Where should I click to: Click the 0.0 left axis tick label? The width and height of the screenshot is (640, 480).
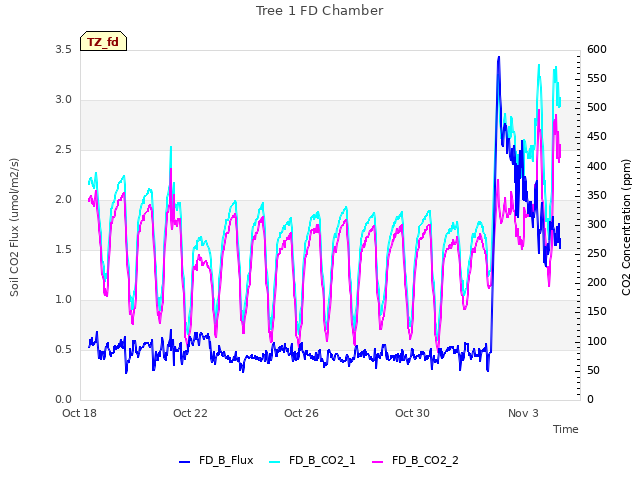pyautogui.click(x=64, y=399)
